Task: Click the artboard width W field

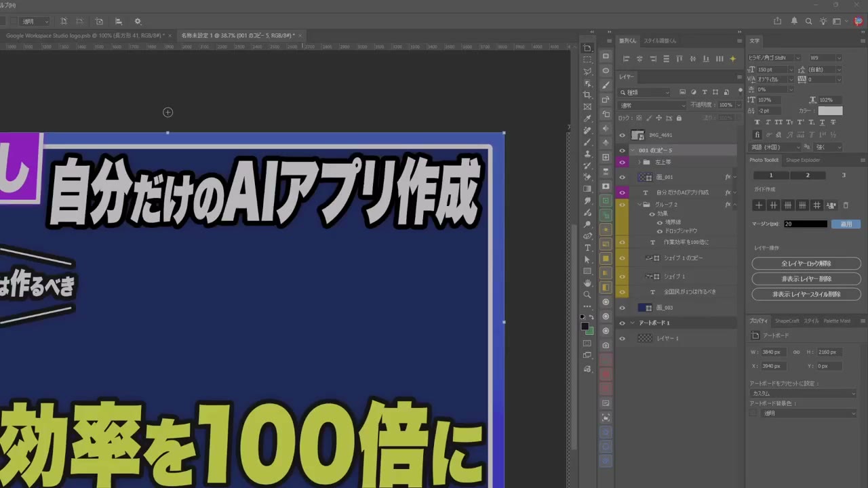Action: (x=774, y=352)
